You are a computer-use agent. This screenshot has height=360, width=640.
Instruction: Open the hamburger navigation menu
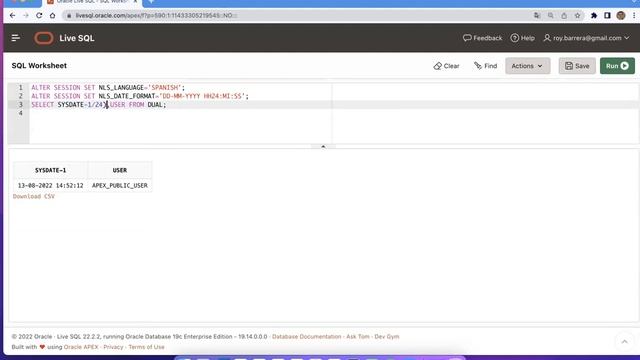[x=16, y=38]
